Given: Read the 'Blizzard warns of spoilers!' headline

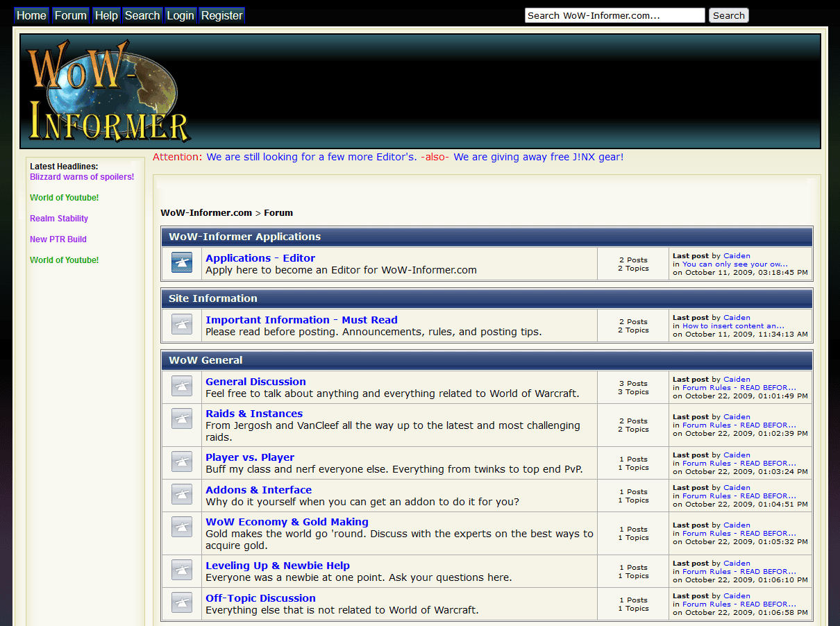Looking at the screenshot, I should [82, 177].
